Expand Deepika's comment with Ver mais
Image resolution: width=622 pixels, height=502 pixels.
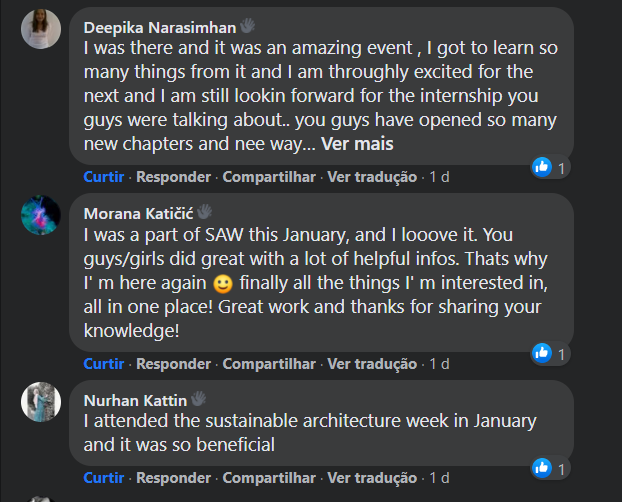(357, 144)
